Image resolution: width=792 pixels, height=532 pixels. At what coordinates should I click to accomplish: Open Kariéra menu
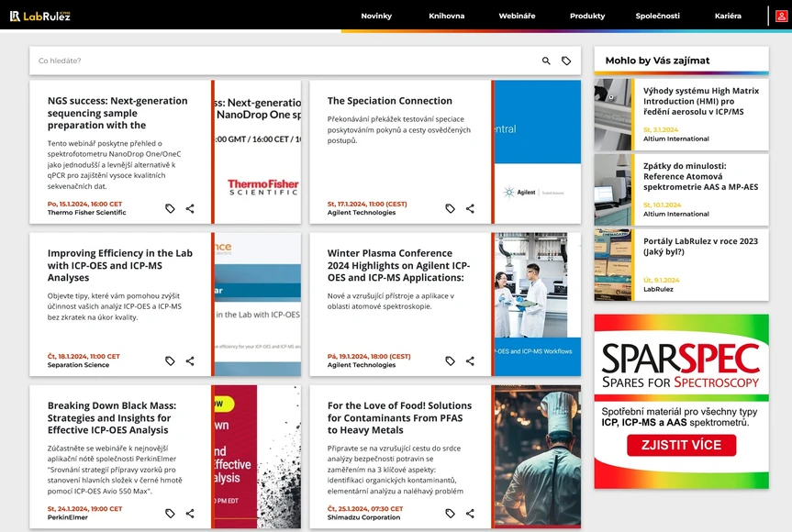728,16
